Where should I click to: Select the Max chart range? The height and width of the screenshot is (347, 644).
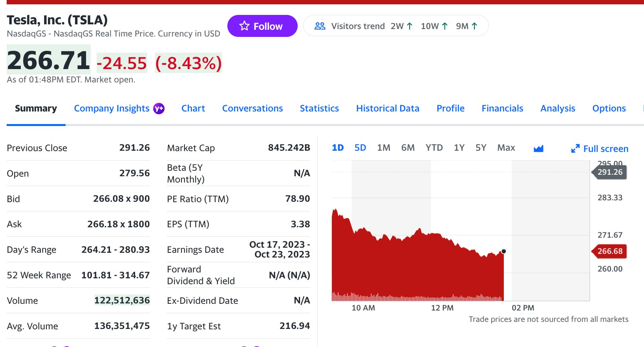pyautogui.click(x=506, y=148)
